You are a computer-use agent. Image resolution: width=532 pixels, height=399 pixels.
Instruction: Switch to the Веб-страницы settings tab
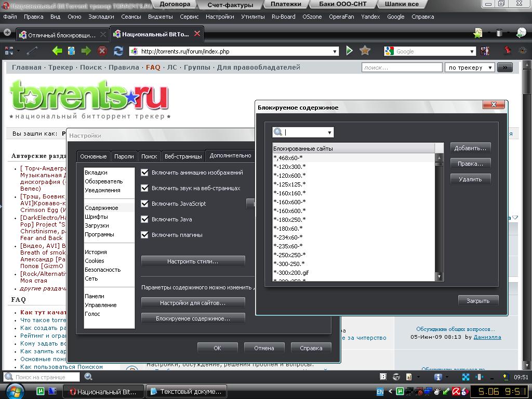[183, 156]
